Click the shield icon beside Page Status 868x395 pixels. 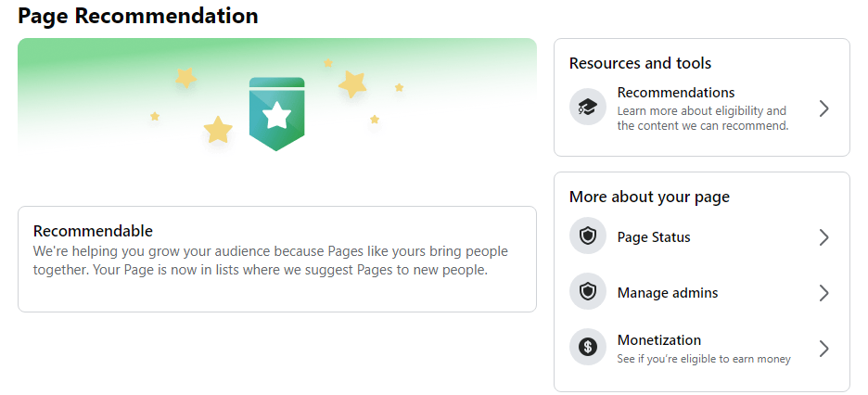587,236
